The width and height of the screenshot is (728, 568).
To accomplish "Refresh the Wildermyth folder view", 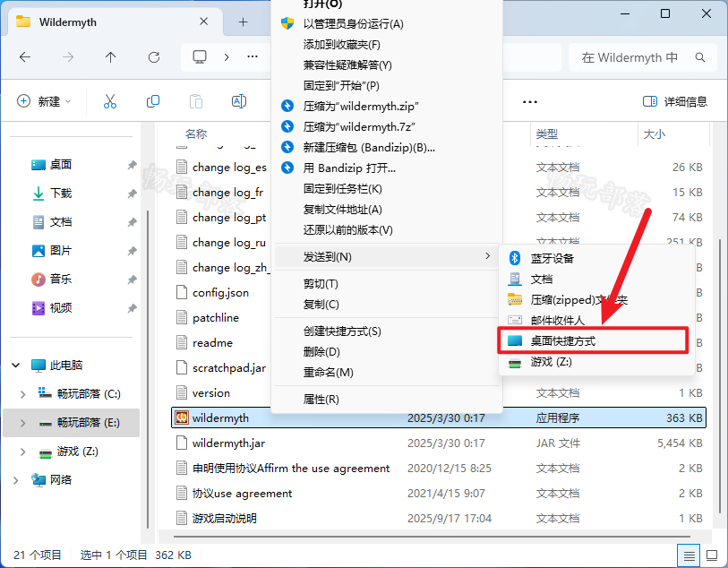I will coord(154,57).
